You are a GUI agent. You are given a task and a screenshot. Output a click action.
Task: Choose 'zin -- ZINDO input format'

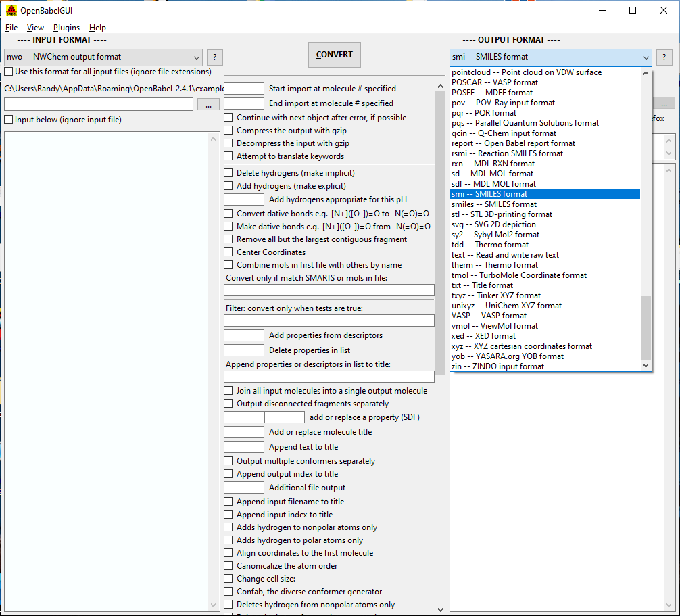coord(545,366)
